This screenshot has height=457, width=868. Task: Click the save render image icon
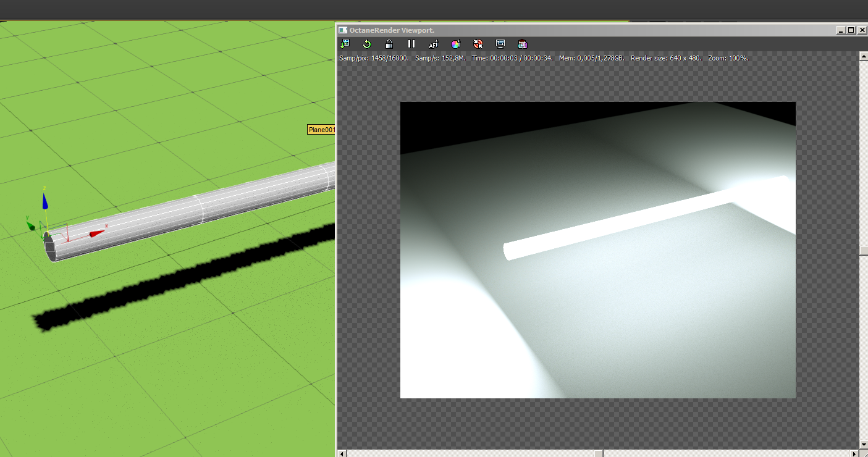pyautogui.click(x=523, y=44)
